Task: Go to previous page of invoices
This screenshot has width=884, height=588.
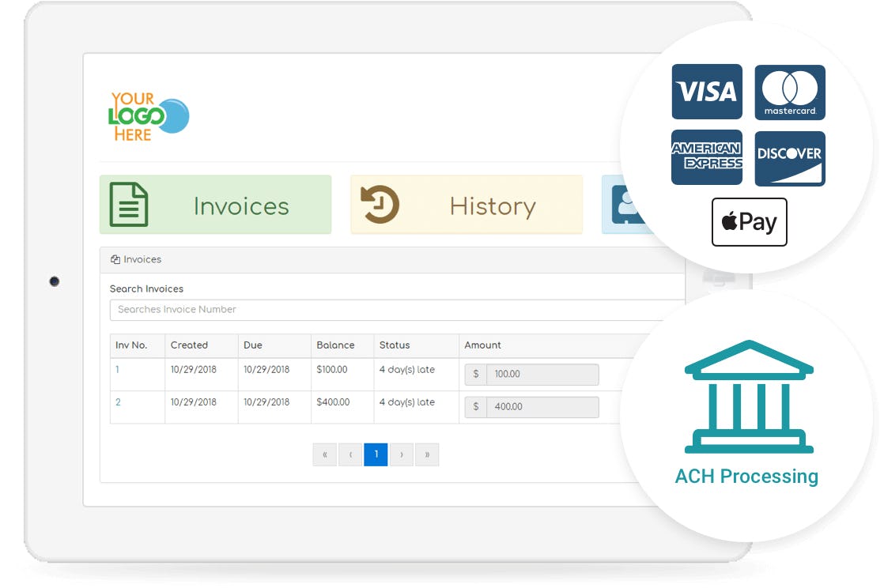Action: pyautogui.click(x=350, y=454)
